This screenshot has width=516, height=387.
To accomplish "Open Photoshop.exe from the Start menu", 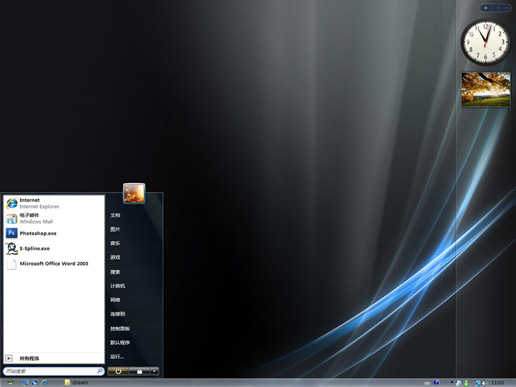I will 53,233.
